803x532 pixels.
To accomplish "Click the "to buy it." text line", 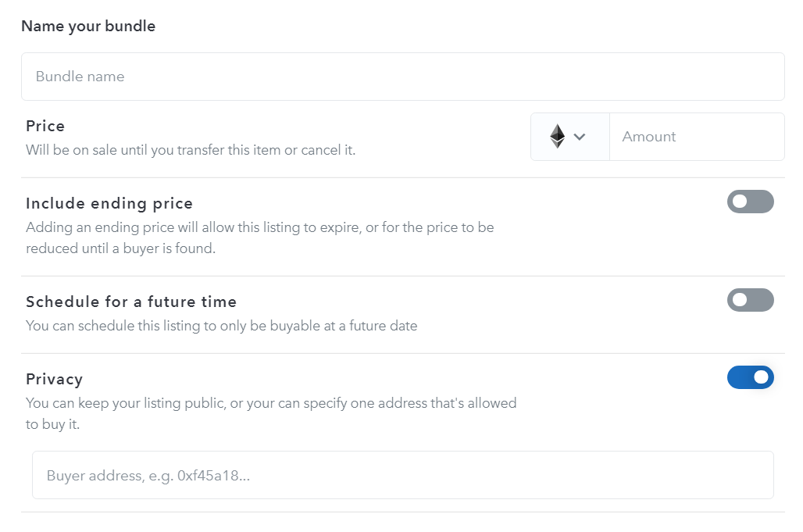I will tap(53, 424).
